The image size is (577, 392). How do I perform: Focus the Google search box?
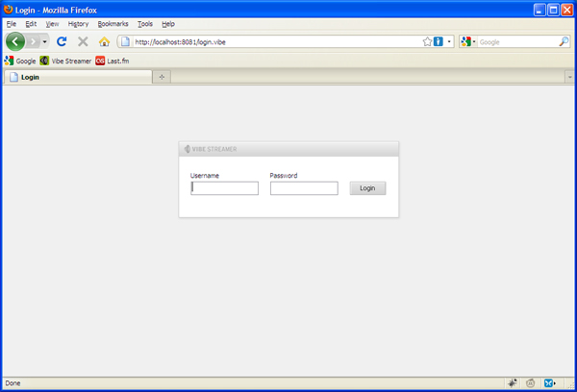tap(518, 42)
